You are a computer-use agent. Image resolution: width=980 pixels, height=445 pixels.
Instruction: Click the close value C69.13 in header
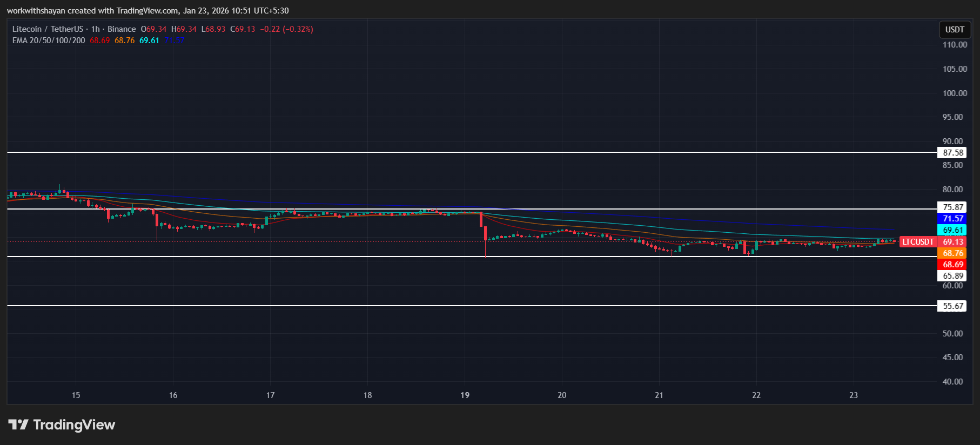click(x=243, y=29)
